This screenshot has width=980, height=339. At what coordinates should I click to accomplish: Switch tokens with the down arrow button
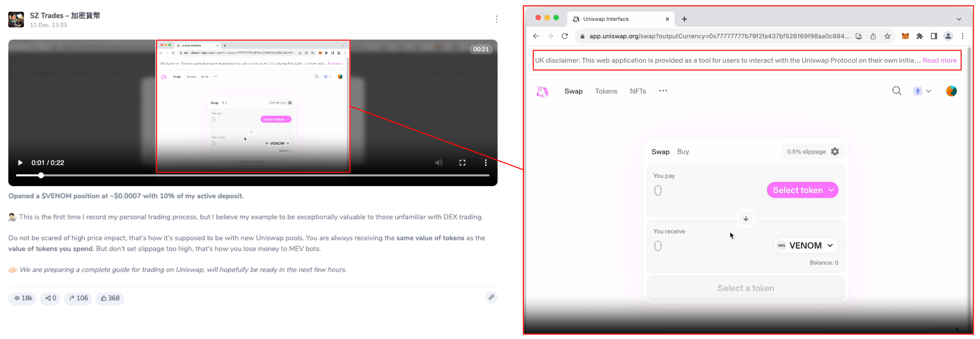[x=746, y=219]
